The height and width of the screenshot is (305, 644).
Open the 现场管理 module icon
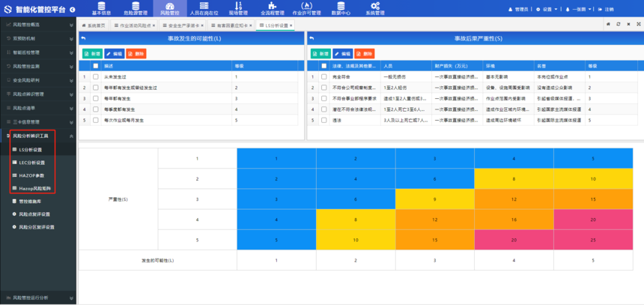pyautogui.click(x=238, y=8)
